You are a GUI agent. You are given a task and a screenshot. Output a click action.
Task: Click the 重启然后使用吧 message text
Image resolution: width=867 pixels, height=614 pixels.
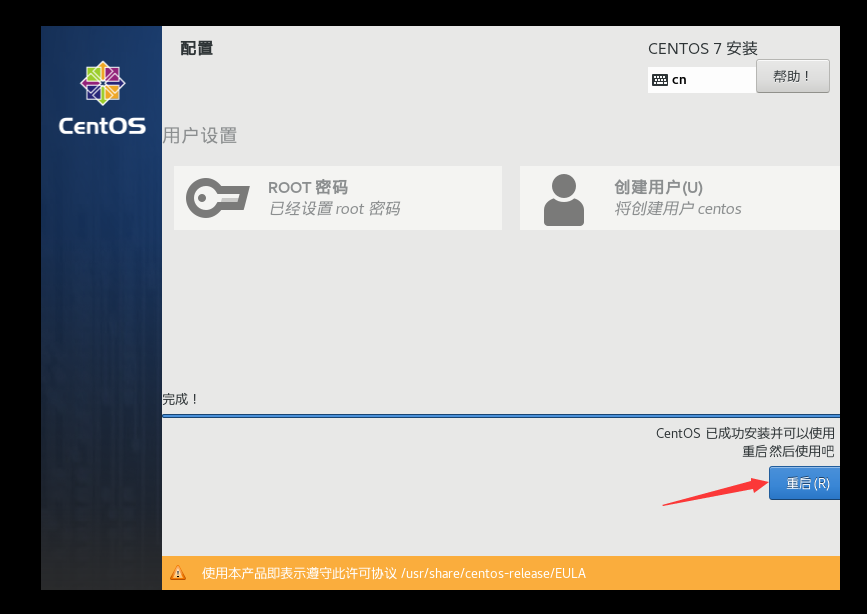(788, 451)
